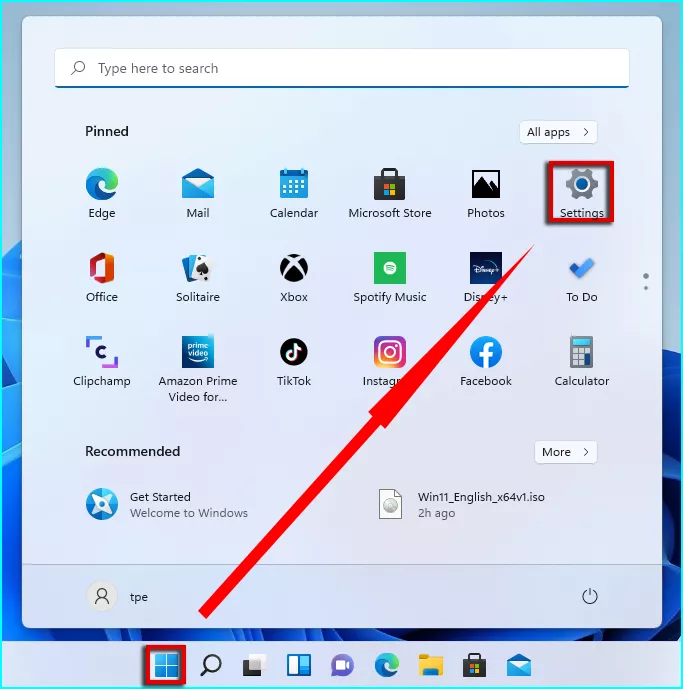Open the Settings app
Viewport: 683px width, 689px height.
coord(581,192)
